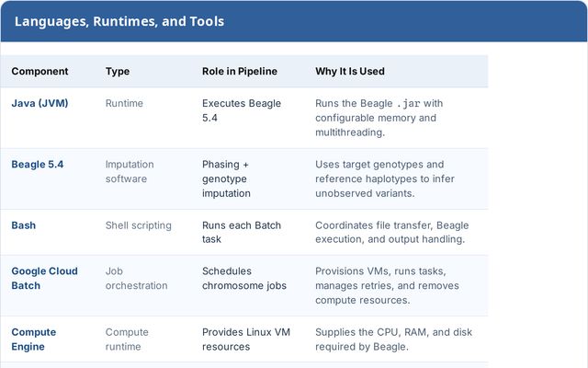
Task: Click the Runs each Batch task cell
Action: [242, 233]
